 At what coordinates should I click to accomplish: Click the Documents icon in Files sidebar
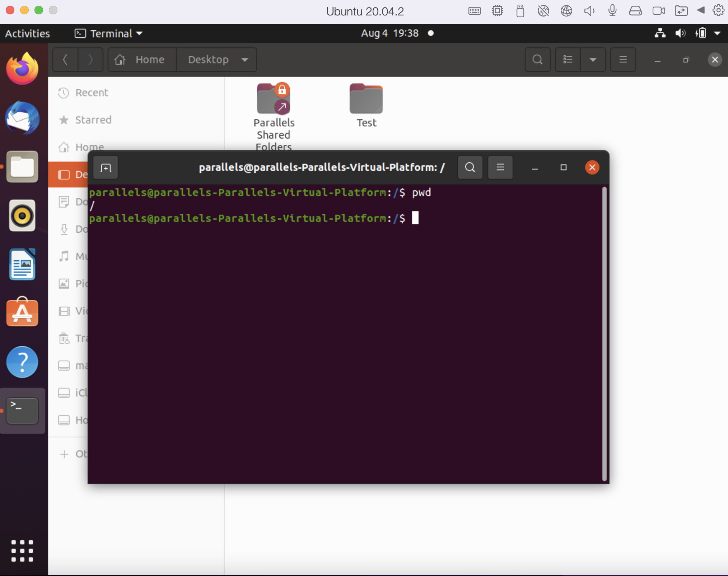tap(64, 202)
